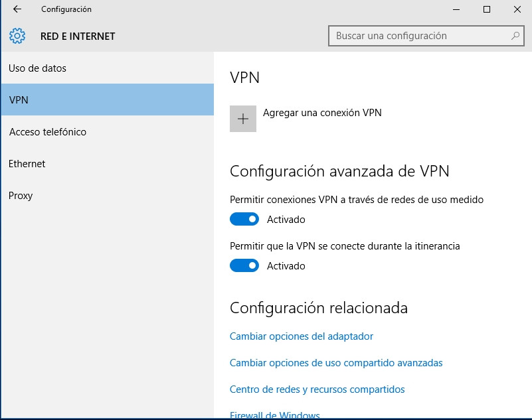Click the Firewall de Windows link
The image size is (532, 420).
tap(275, 415)
